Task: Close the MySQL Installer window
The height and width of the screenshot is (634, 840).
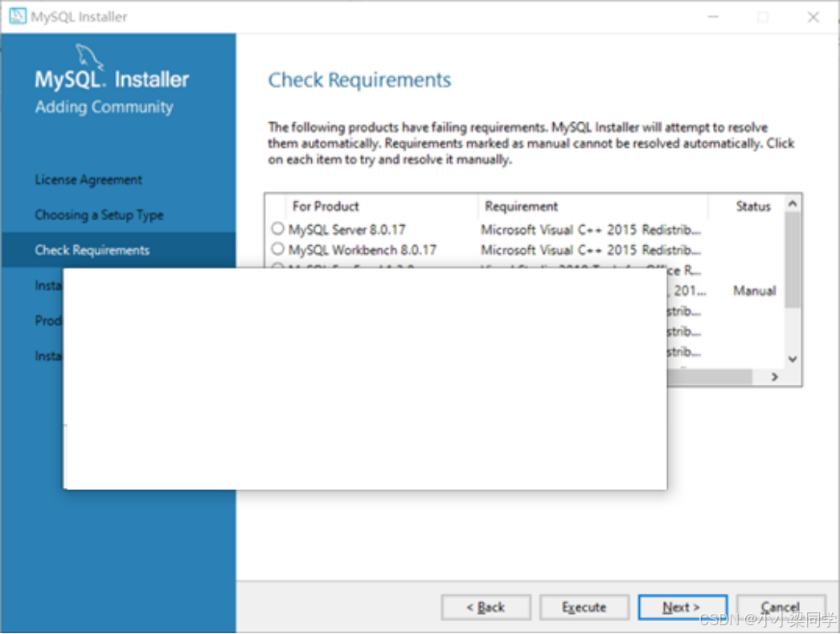Action: click(x=813, y=17)
